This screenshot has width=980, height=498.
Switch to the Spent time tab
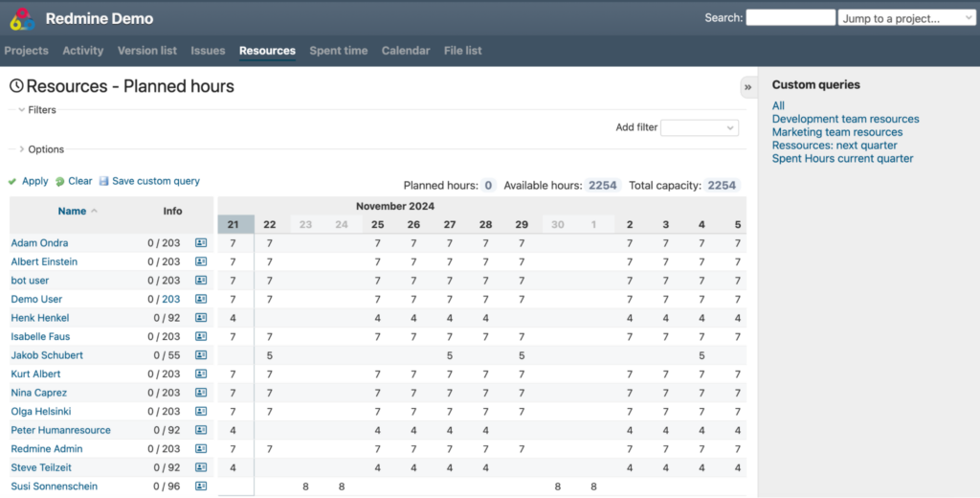(338, 51)
